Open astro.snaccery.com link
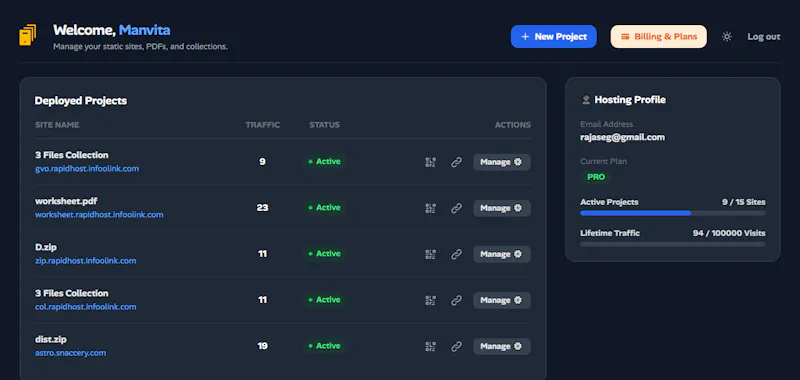 tap(70, 353)
